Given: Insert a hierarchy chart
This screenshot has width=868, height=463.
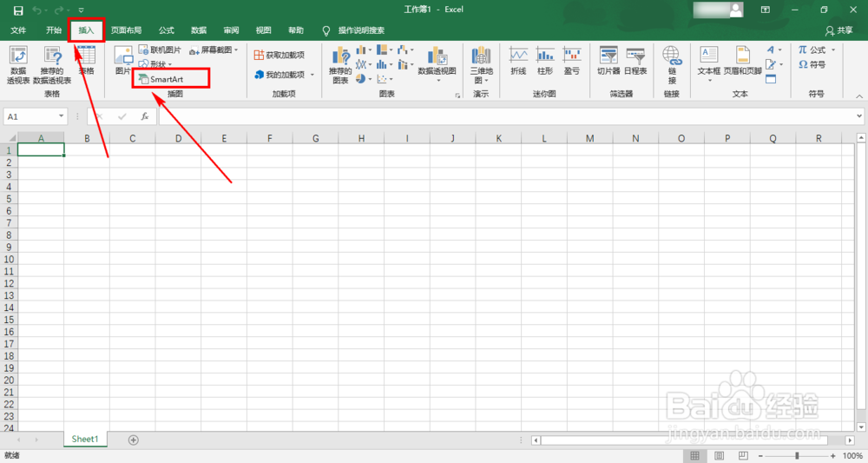Looking at the screenshot, I should click(385, 50).
